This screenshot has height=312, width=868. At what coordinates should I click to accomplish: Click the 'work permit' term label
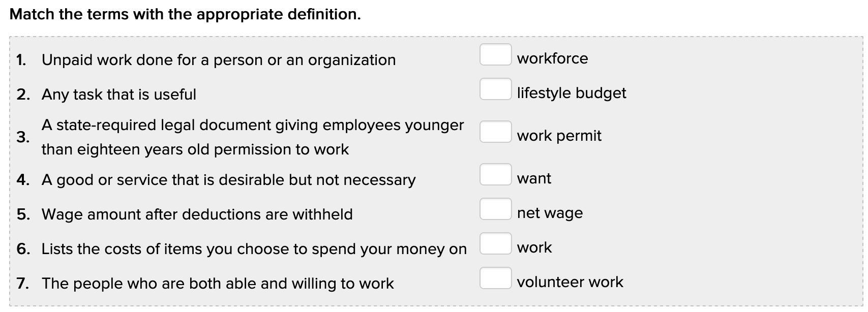pyautogui.click(x=559, y=136)
